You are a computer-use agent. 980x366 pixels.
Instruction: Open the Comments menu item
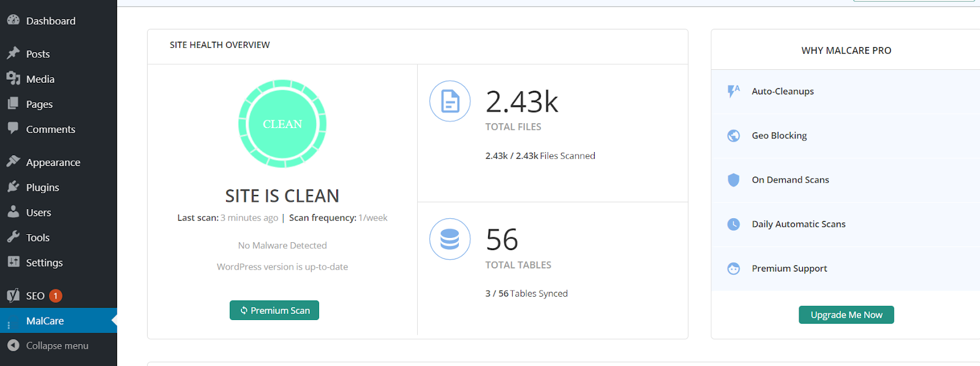click(50, 129)
